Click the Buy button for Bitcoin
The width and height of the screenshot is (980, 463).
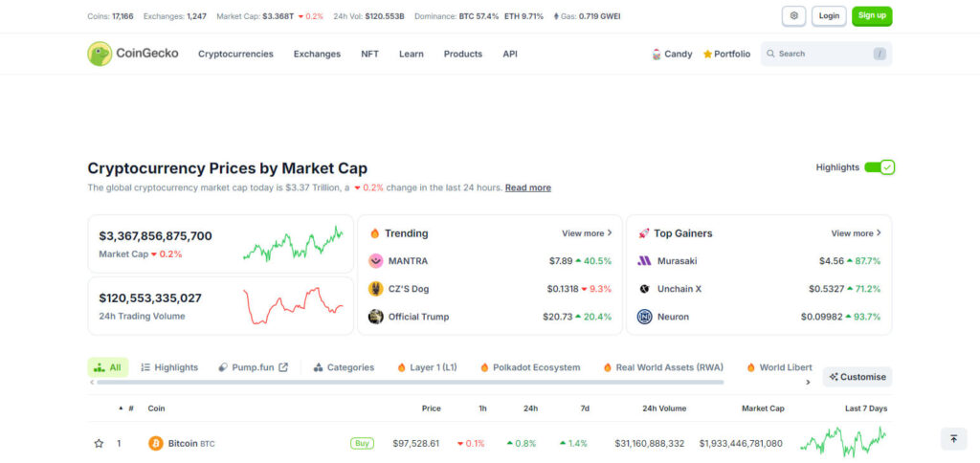click(362, 444)
